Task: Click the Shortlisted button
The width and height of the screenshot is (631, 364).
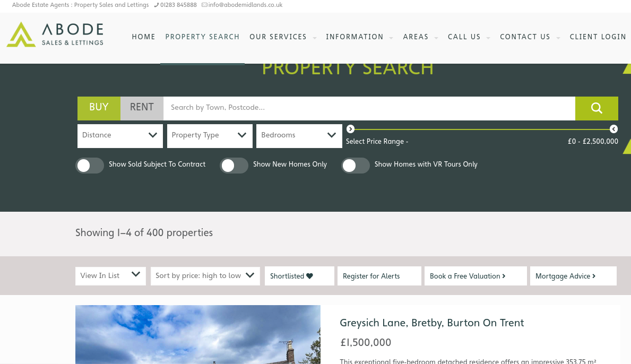Action: coord(299,276)
